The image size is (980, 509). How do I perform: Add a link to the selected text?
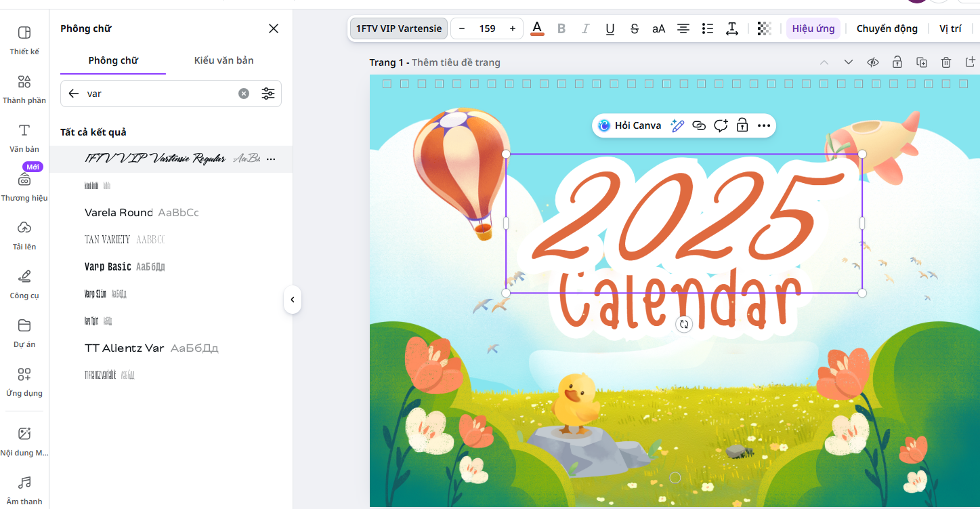coord(699,125)
